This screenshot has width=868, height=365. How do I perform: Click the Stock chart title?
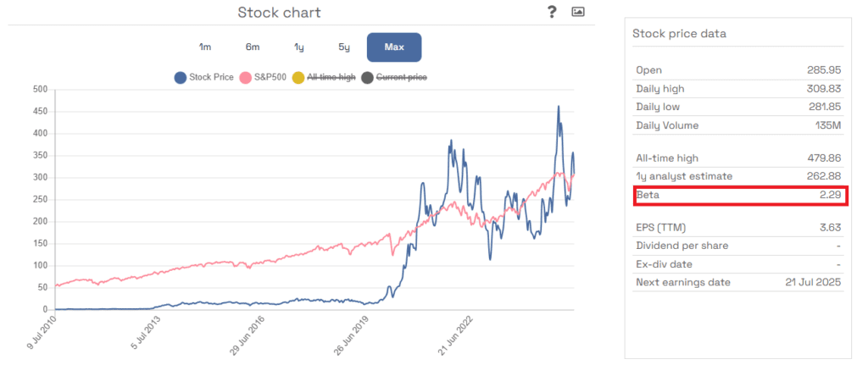pos(279,12)
